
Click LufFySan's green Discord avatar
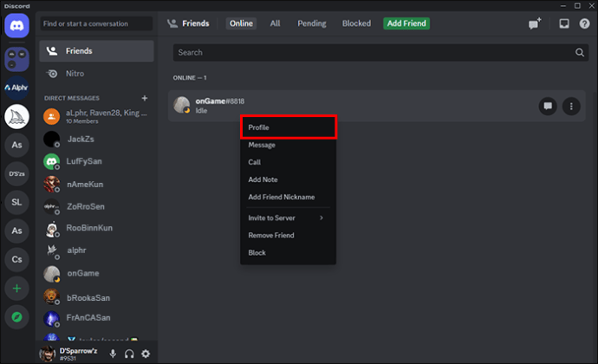51,161
